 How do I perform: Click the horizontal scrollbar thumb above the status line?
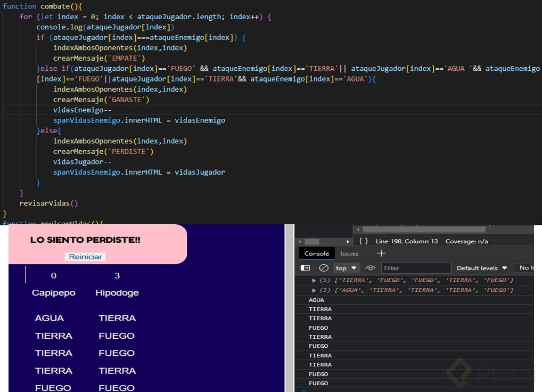(424, 230)
